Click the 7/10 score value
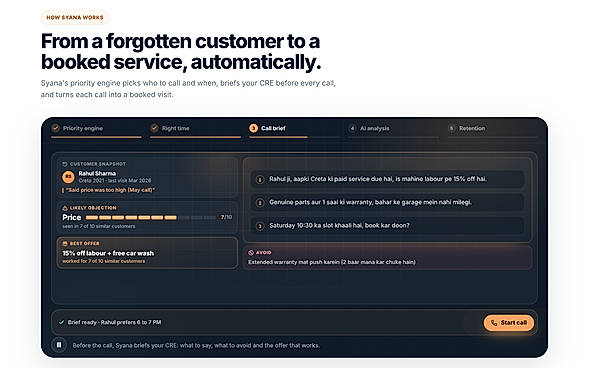589x368 pixels. (226, 217)
